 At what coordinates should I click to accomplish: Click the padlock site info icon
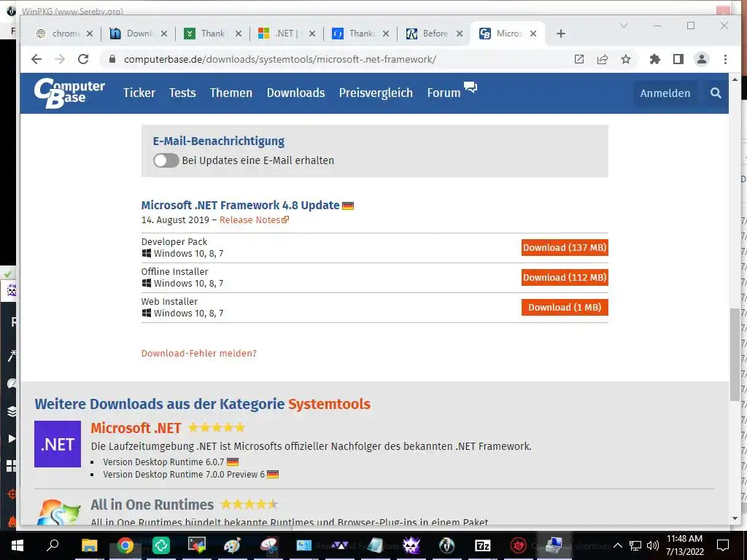pos(112,59)
